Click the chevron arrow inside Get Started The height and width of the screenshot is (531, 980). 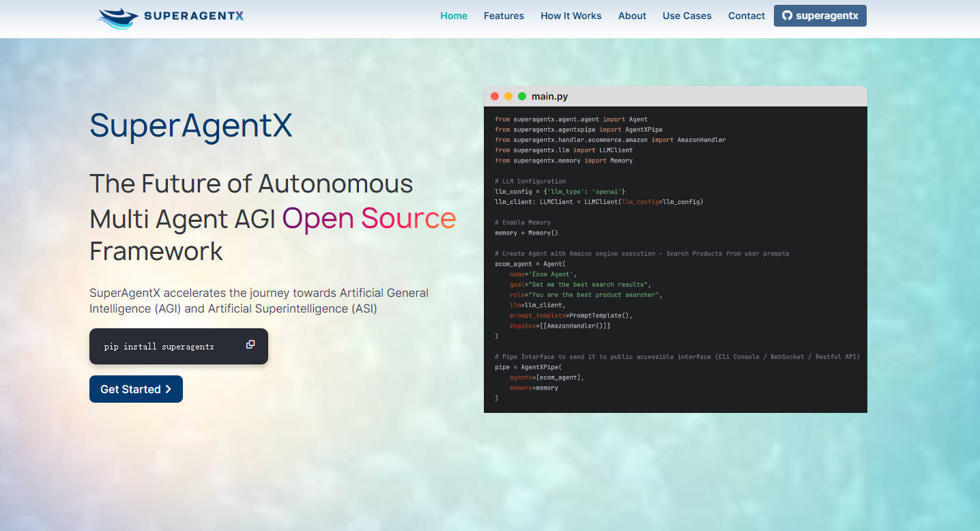(169, 389)
